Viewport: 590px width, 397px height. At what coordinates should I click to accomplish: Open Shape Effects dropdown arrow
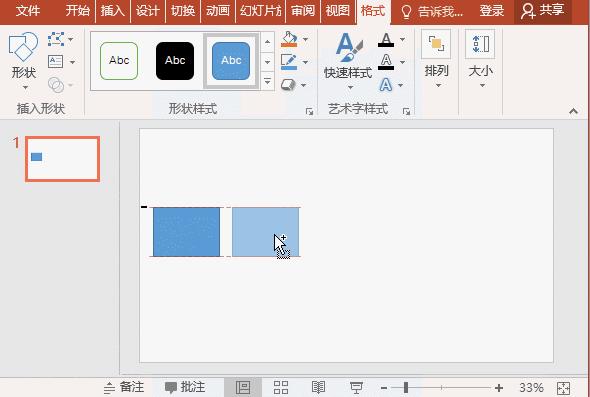pos(303,85)
